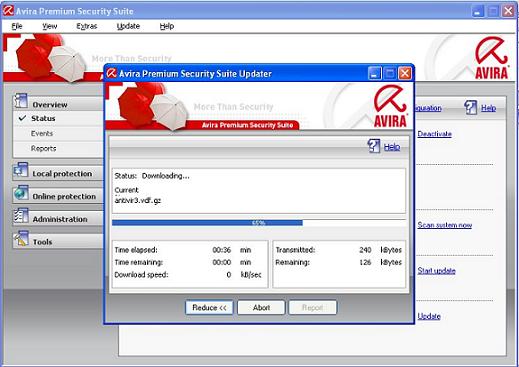Screen dimensions: 519x367
Task: Close the main Avira window
Action: (508, 11)
